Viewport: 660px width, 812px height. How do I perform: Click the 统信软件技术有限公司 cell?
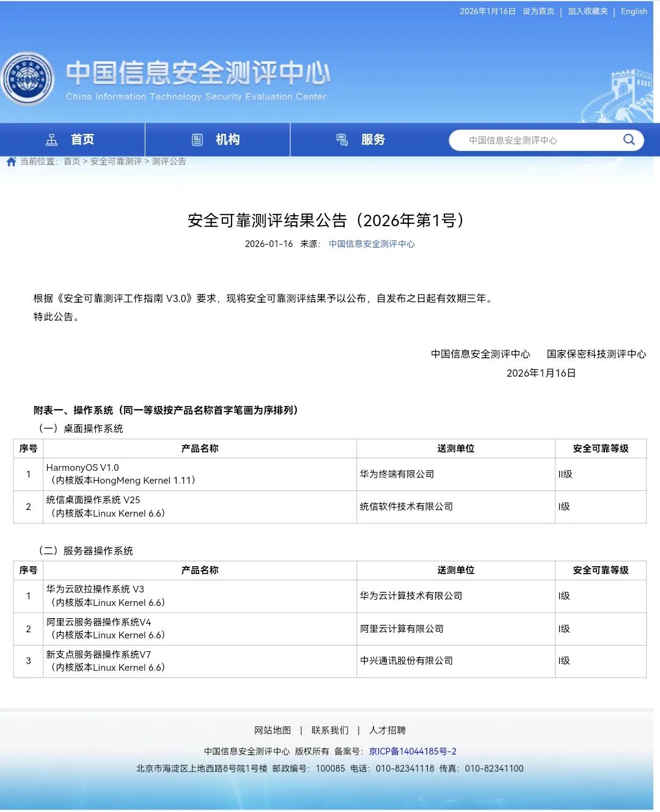click(456, 506)
